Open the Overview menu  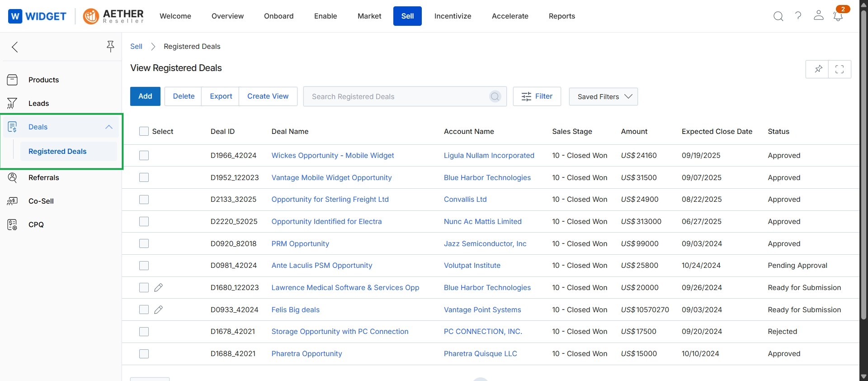point(227,16)
